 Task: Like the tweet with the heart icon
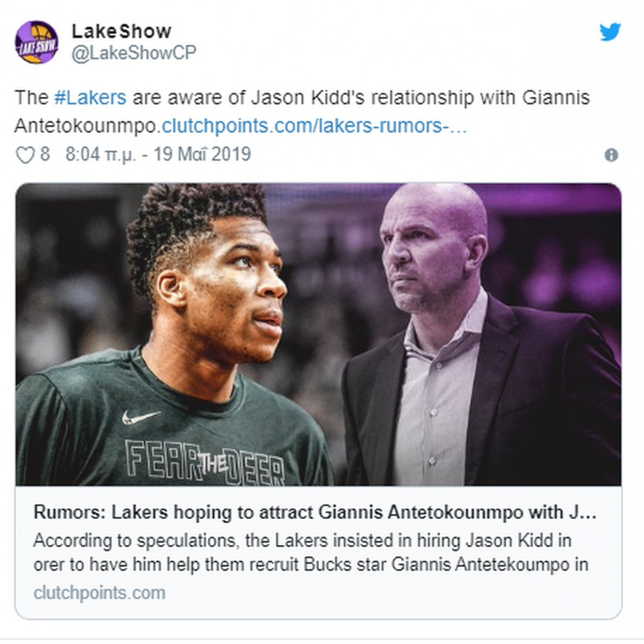click(x=25, y=156)
